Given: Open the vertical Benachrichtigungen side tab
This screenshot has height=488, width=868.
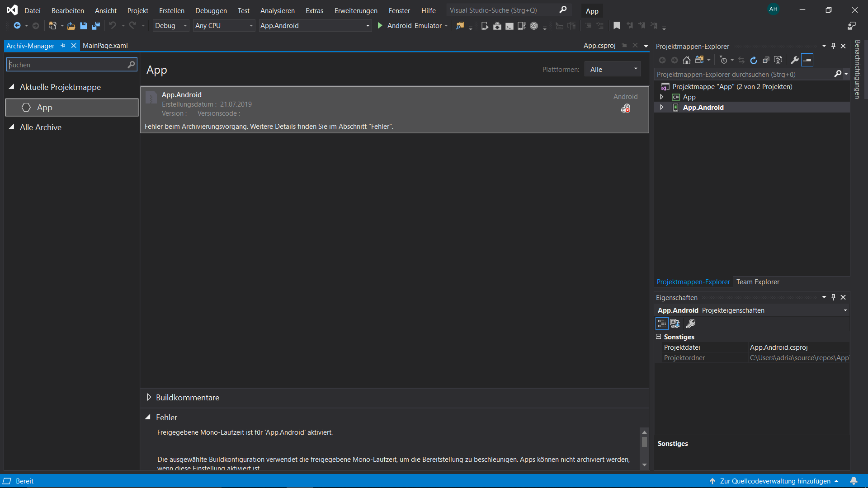Looking at the screenshot, I should click(857, 69).
